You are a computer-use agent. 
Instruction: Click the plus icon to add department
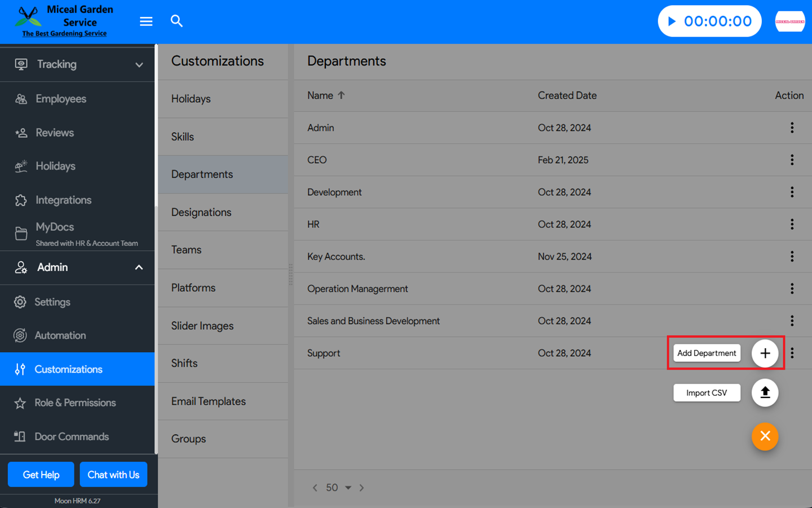tap(765, 353)
